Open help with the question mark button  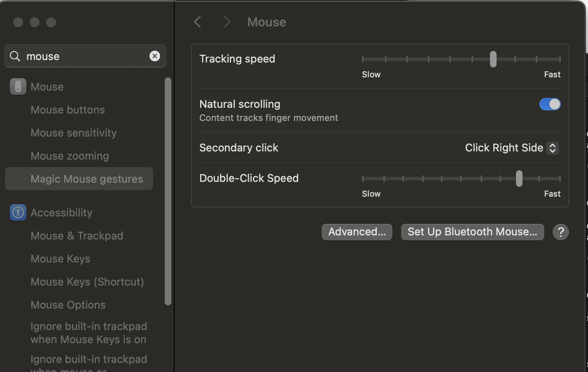tap(560, 232)
